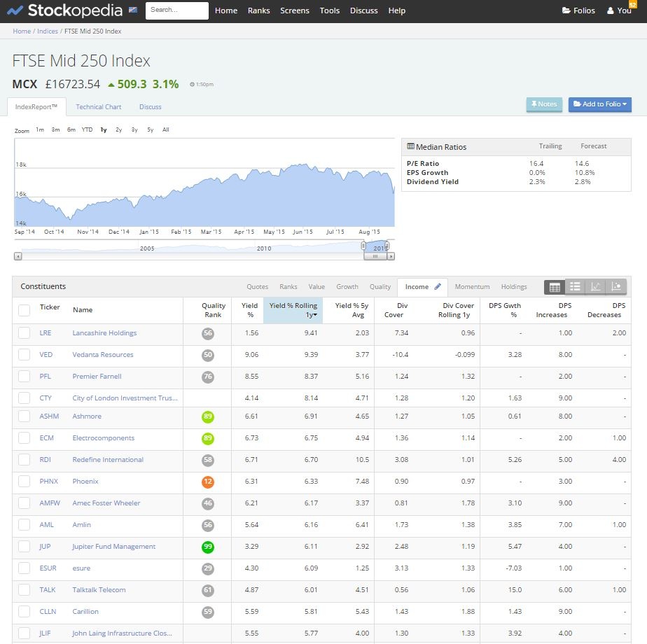Screen dimensions: 647x644
Task: Tick the checkbox for LRE row
Action: click(x=25, y=333)
